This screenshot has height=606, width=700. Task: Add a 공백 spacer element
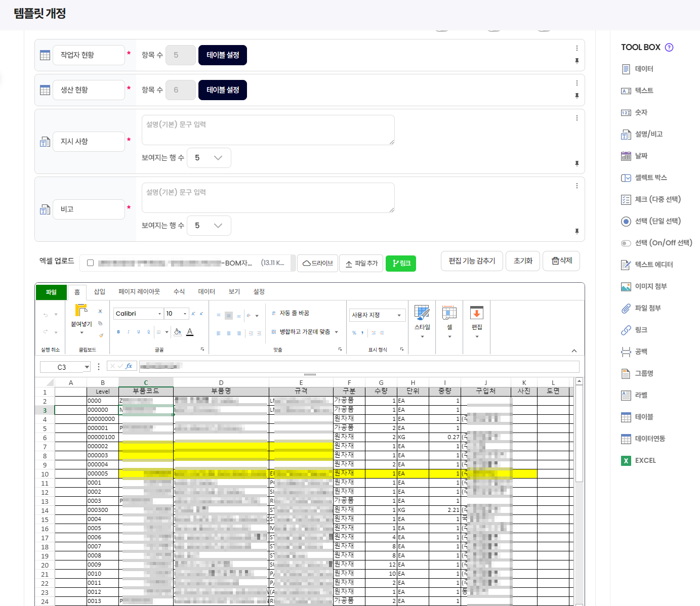point(634,352)
